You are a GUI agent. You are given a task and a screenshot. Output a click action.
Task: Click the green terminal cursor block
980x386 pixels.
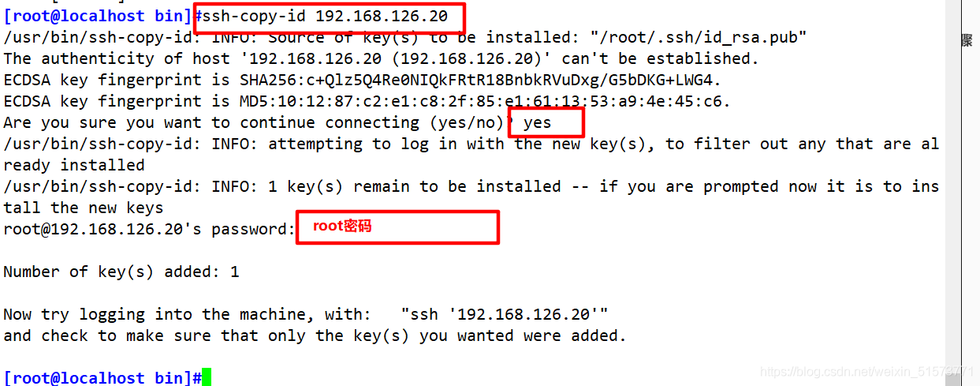point(207,377)
